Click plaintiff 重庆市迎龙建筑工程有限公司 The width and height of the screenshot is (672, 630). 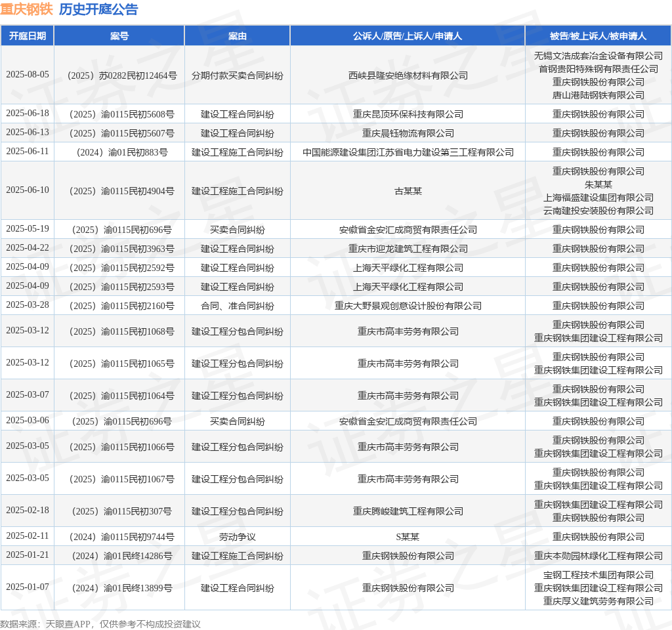tap(408, 249)
